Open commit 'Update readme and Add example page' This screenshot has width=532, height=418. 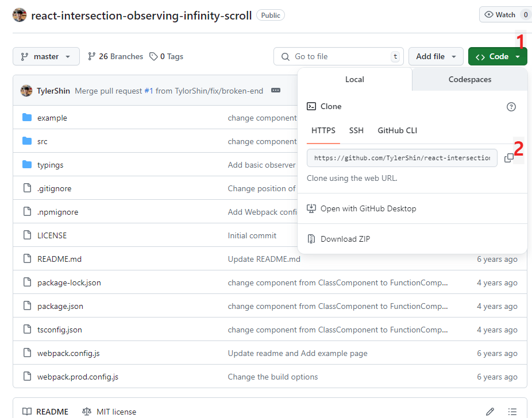(298, 353)
